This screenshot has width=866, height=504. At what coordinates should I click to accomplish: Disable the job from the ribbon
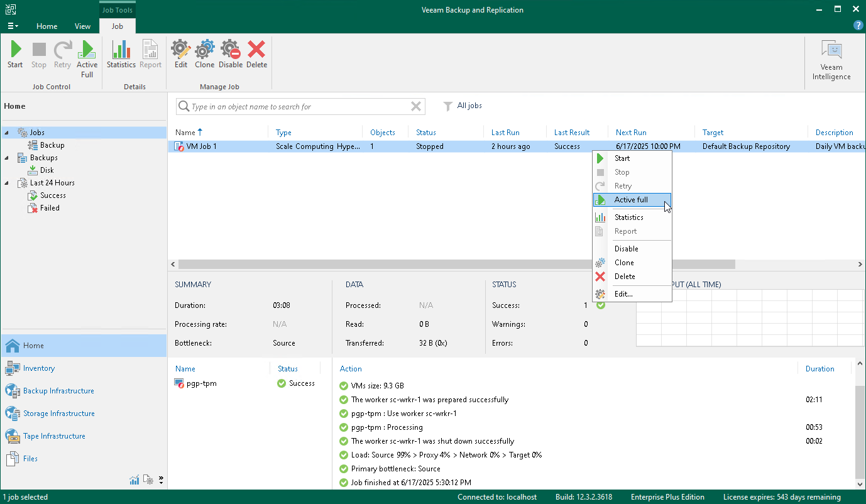click(231, 55)
